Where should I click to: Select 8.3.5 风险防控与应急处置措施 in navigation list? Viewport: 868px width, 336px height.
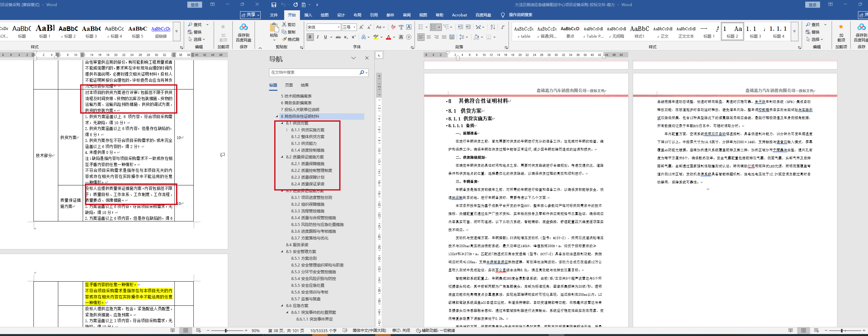point(317,224)
